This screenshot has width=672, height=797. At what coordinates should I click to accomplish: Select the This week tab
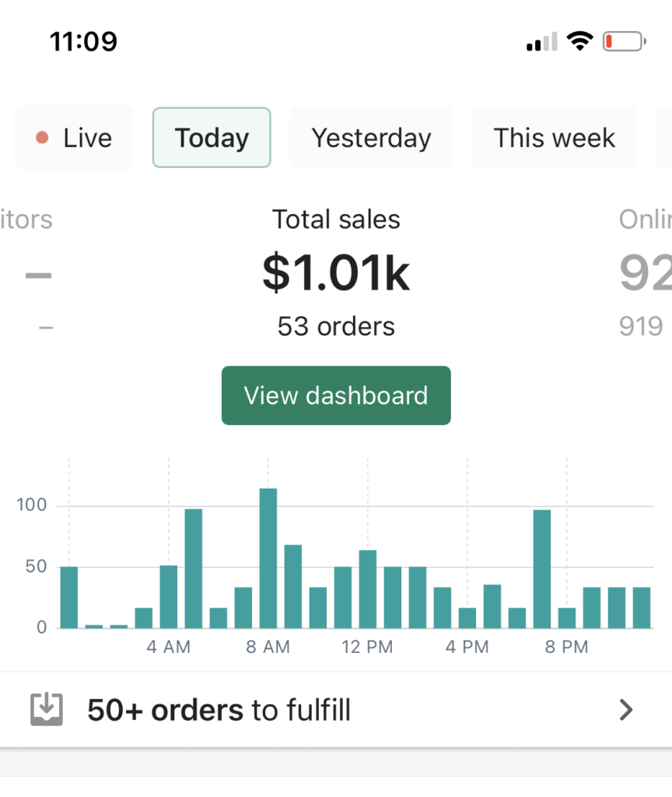(554, 138)
